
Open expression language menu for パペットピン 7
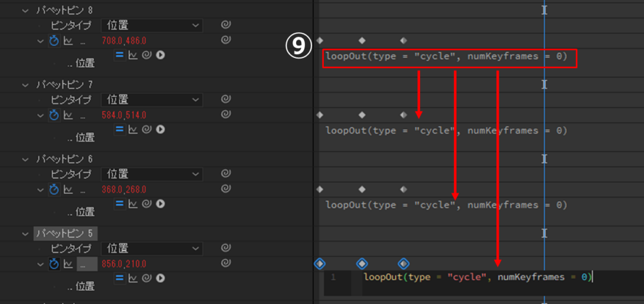click(160, 129)
